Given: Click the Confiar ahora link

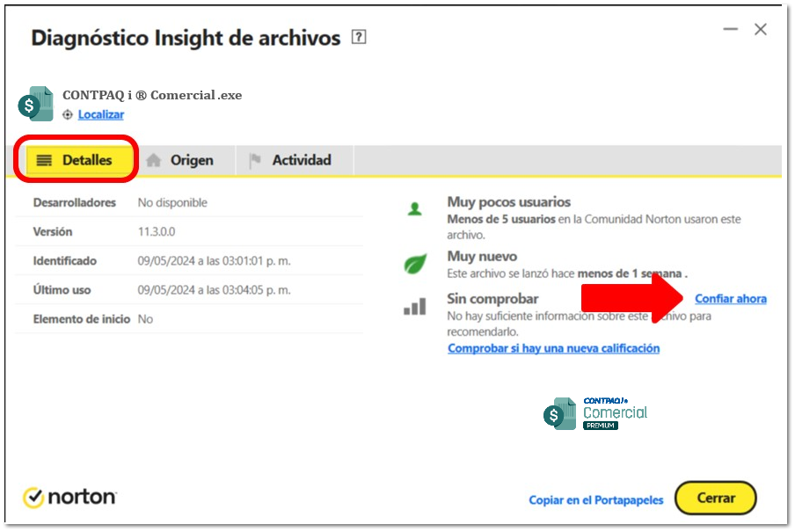Looking at the screenshot, I should point(731,299).
